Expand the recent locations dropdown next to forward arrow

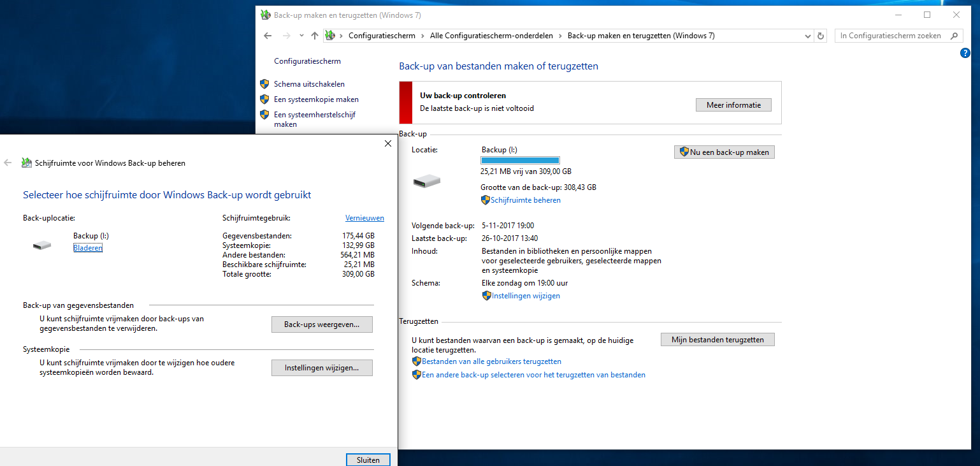pyautogui.click(x=301, y=36)
